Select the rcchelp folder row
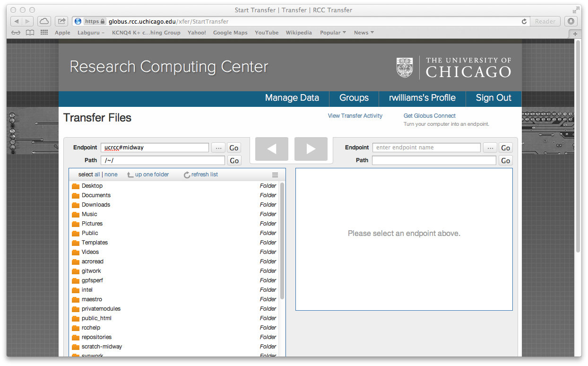The image size is (588, 366). coord(174,328)
